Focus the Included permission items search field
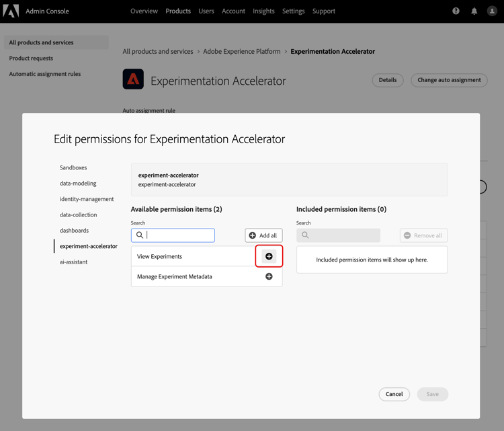The width and height of the screenshot is (504, 431). [x=339, y=235]
